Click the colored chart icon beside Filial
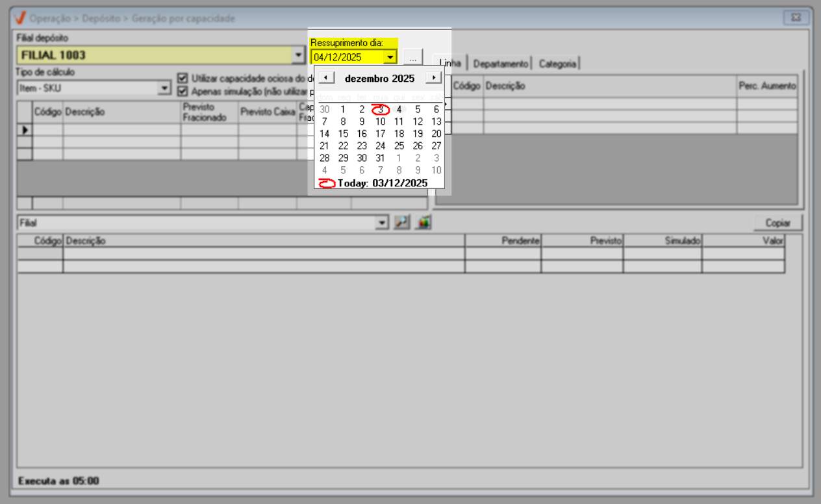Viewport: 821px width, 504px height. pos(424,223)
